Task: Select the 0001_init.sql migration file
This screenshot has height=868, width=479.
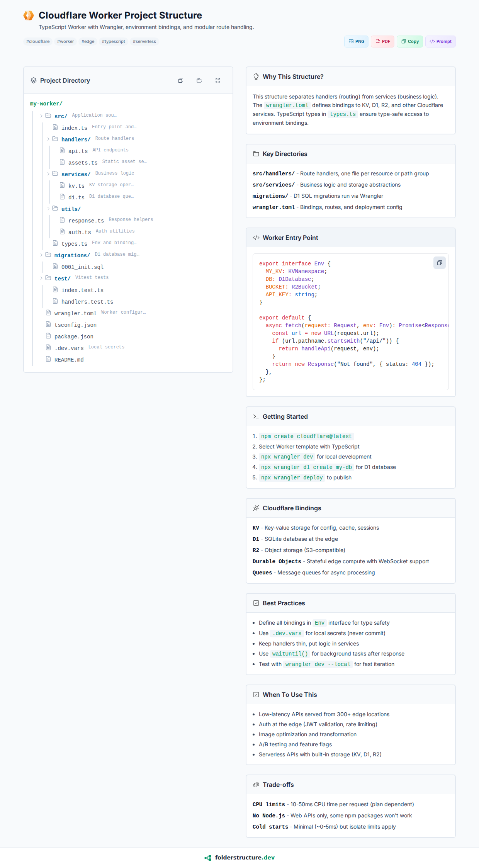Action: click(82, 267)
